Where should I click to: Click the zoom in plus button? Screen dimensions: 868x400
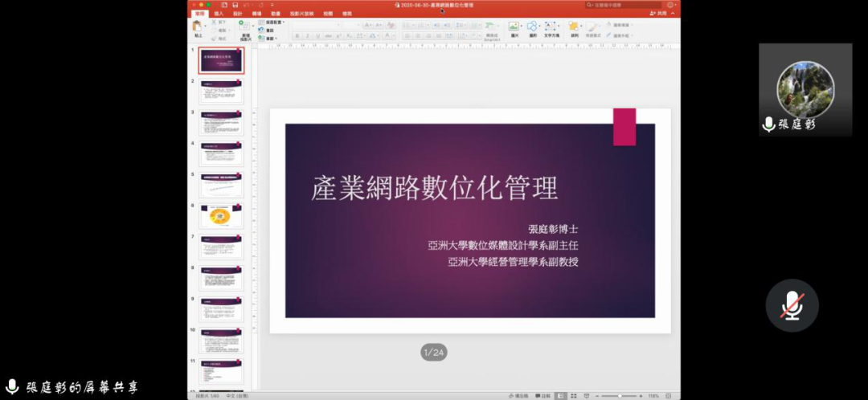[x=641, y=396]
